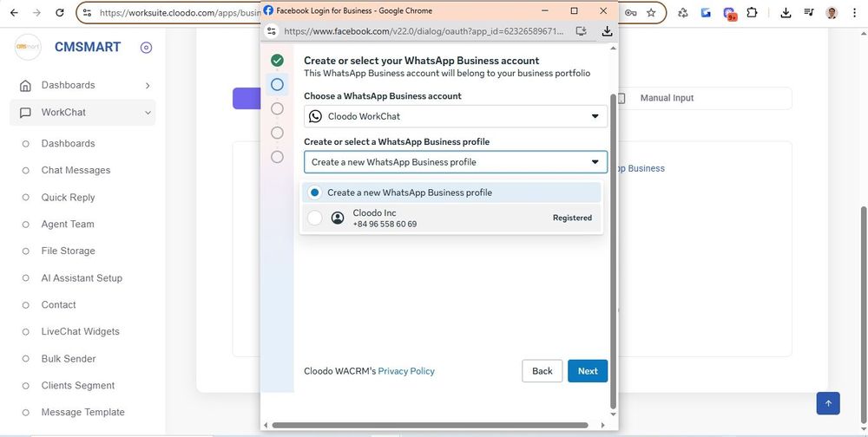Open Chrome downloads icon
This screenshot has width=868, height=437.
coord(786,13)
